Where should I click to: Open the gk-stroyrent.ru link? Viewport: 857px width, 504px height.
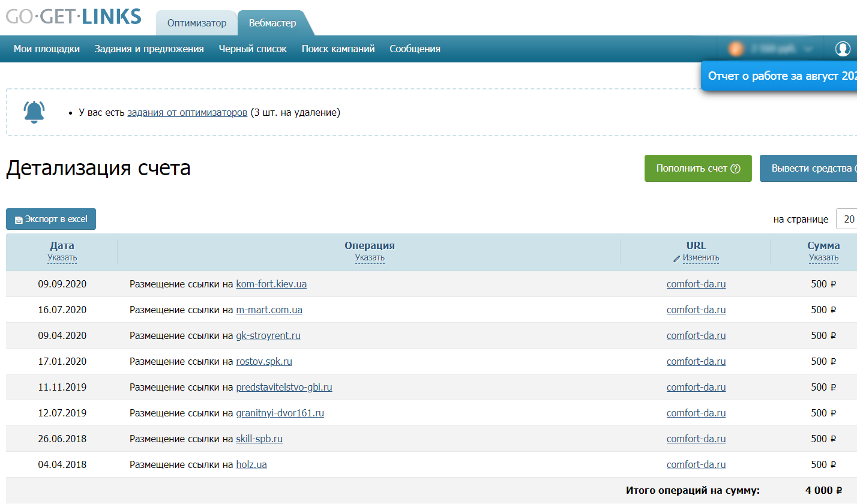click(268, 335)
